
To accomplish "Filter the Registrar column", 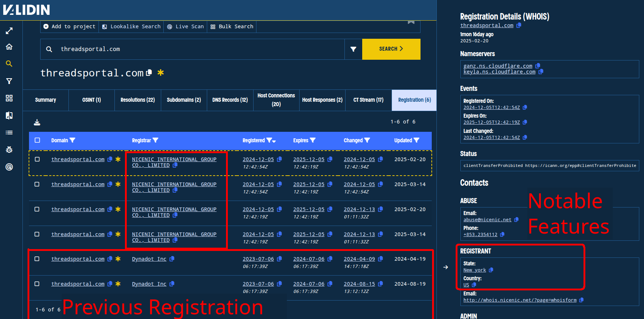I will pos(155,140).
